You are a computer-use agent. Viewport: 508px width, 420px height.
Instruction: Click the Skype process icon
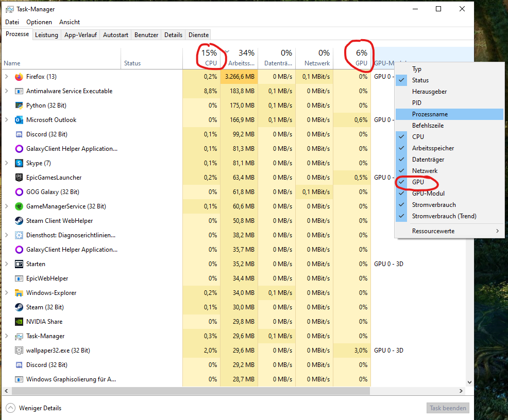pyautogui.click(x=19, y=163)
